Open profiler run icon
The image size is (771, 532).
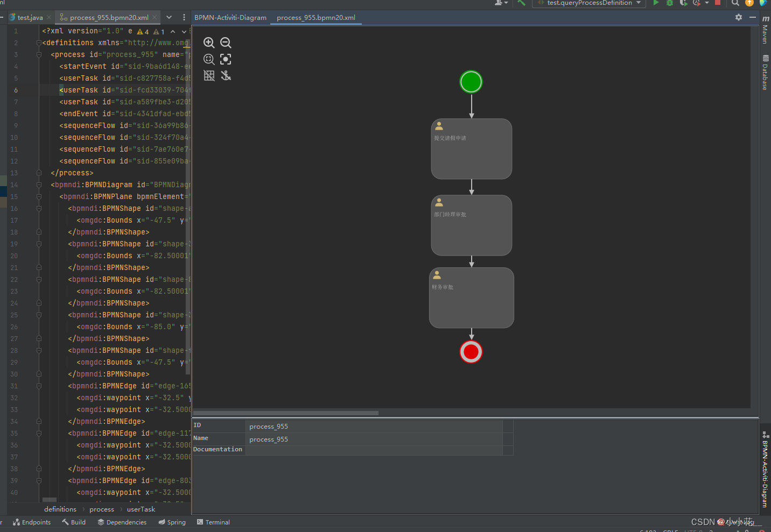click(697, 3)
